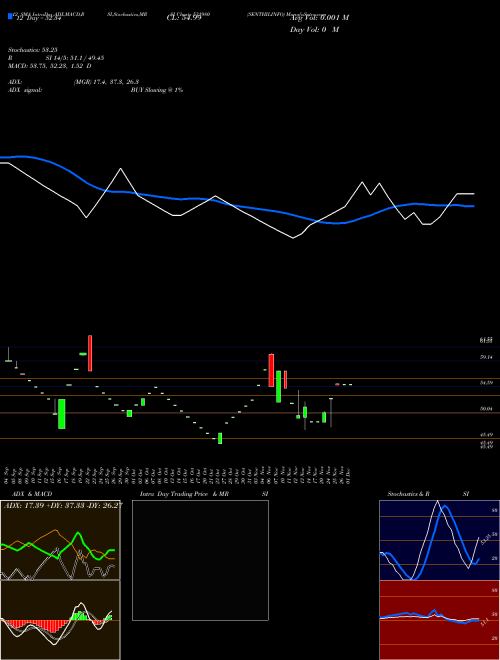Click the large green candle near 16 Sep
The image size is (500, 660).
(61, 414)
